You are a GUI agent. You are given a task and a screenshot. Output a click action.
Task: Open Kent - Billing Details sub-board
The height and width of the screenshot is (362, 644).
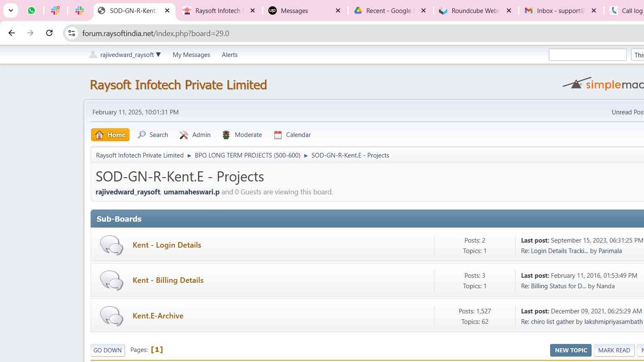pos(168,280)
